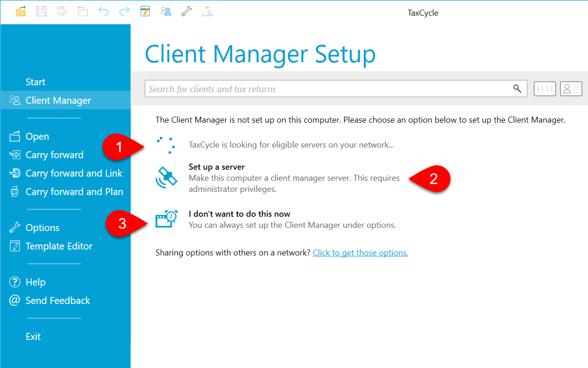Click the open folder toolbar icon
588x368 pixels.
pyautogui.click(x=21, y=12)
